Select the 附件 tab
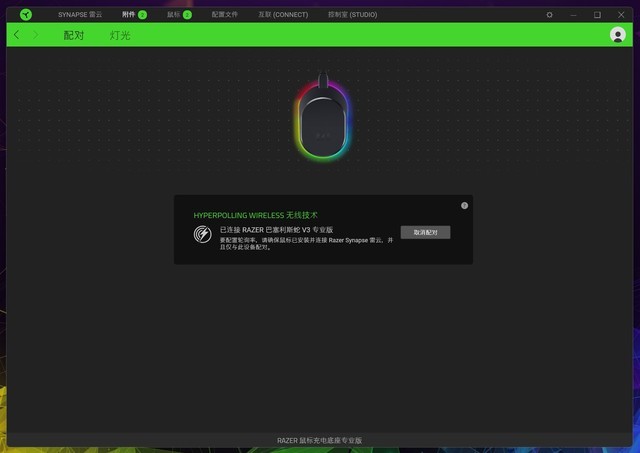The image size is (640, 453). pyautogui.click(x=128, y=15)
